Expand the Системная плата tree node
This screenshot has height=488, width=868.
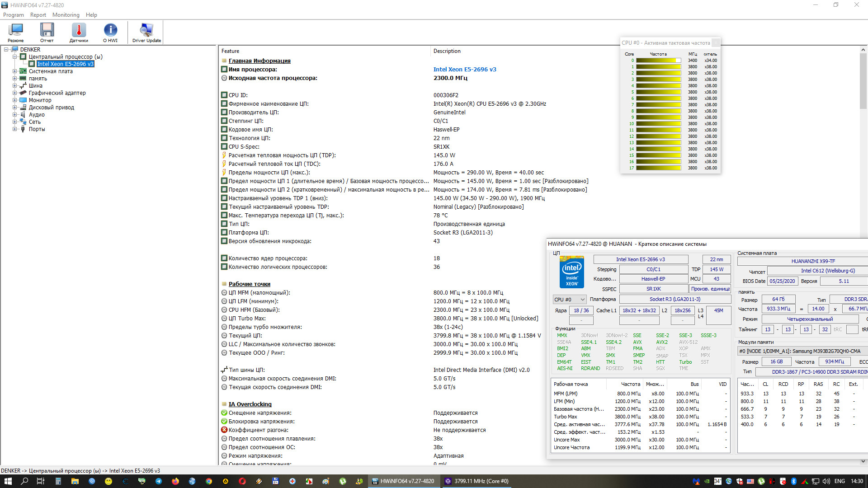14,71
